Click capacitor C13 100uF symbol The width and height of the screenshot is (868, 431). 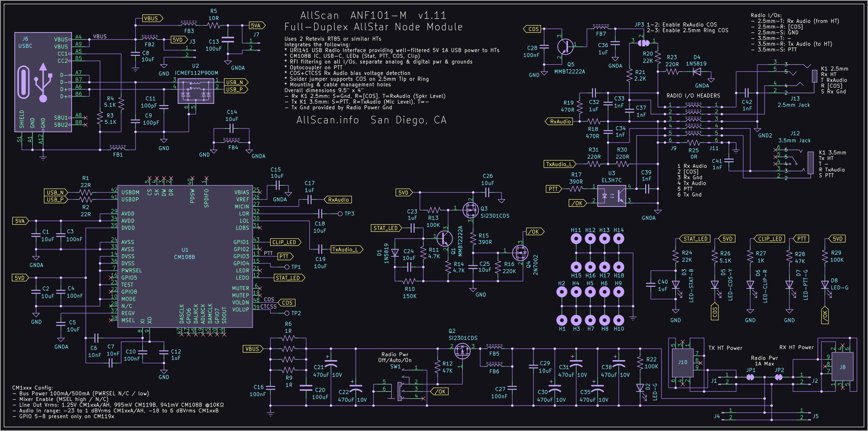coord(228,39)
